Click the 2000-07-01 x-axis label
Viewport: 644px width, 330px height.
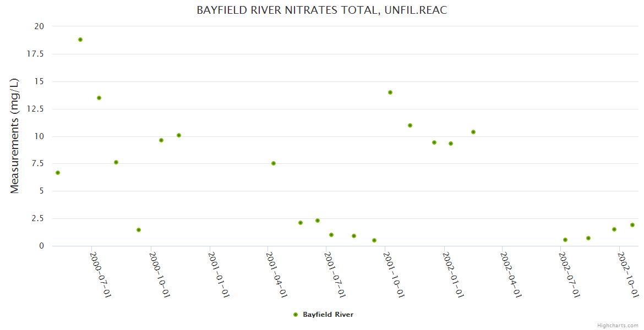tap(101, 274)
